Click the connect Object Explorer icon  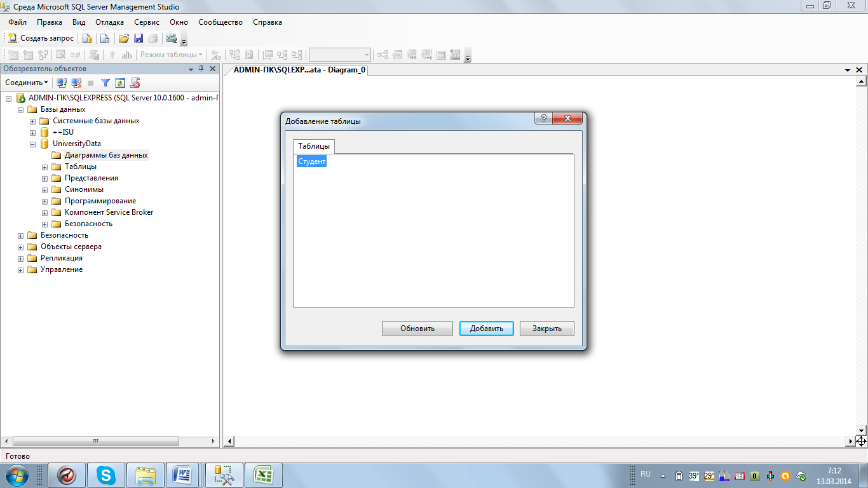point(62,83)
